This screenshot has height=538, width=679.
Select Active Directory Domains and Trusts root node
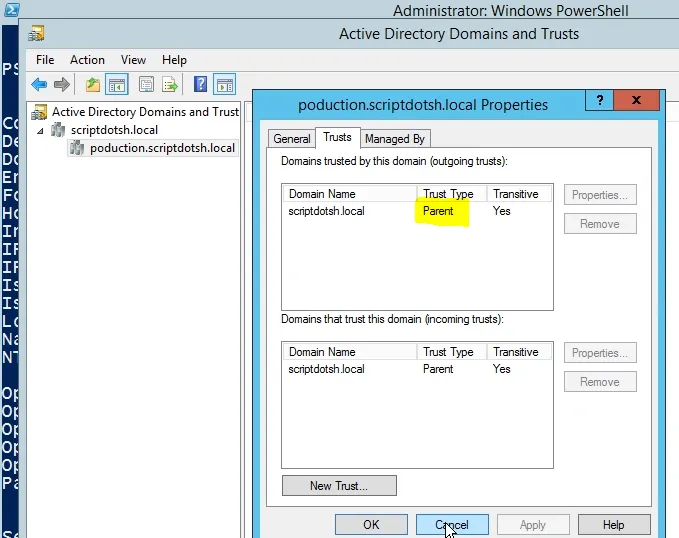145,112
